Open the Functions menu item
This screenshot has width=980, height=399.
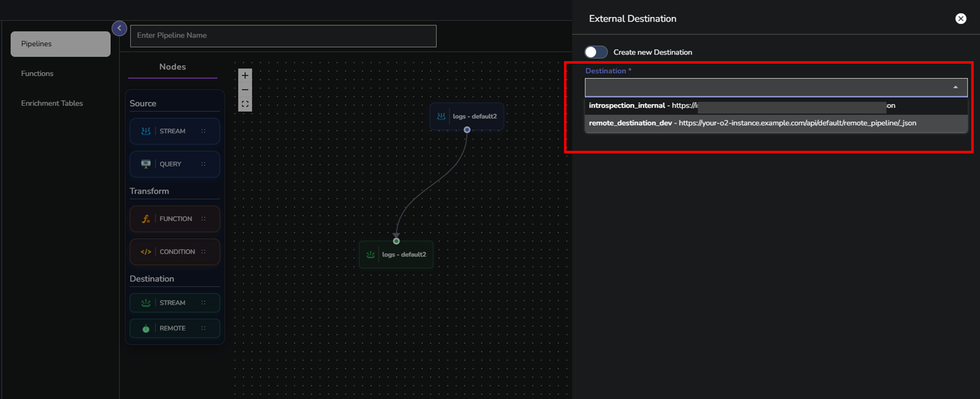point(37,73)
